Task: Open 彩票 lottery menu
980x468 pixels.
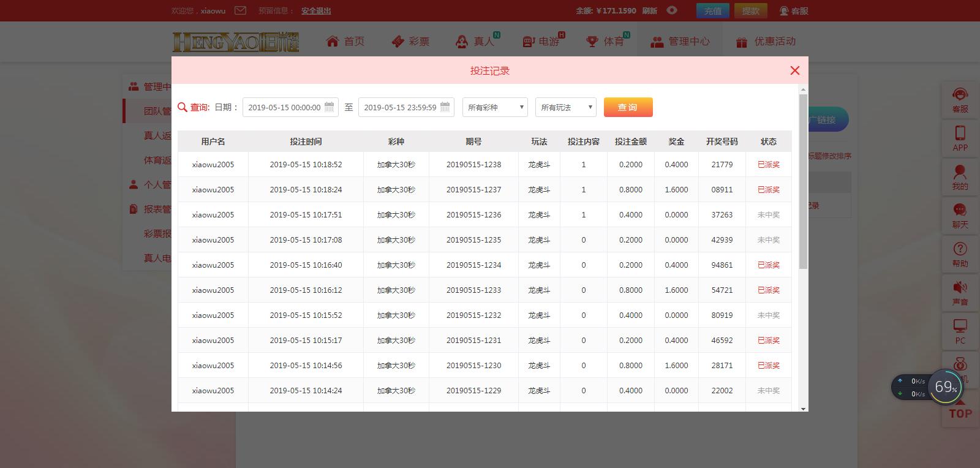Action: pos(410,42)
